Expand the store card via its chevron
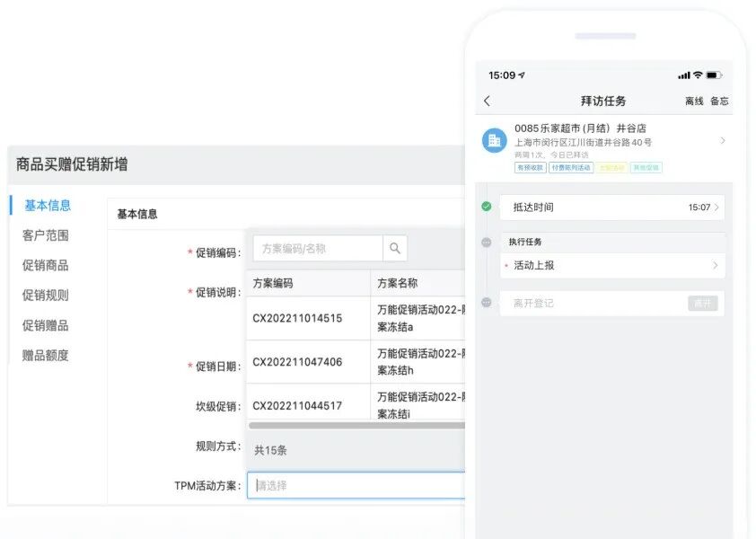 pos(721,141)
